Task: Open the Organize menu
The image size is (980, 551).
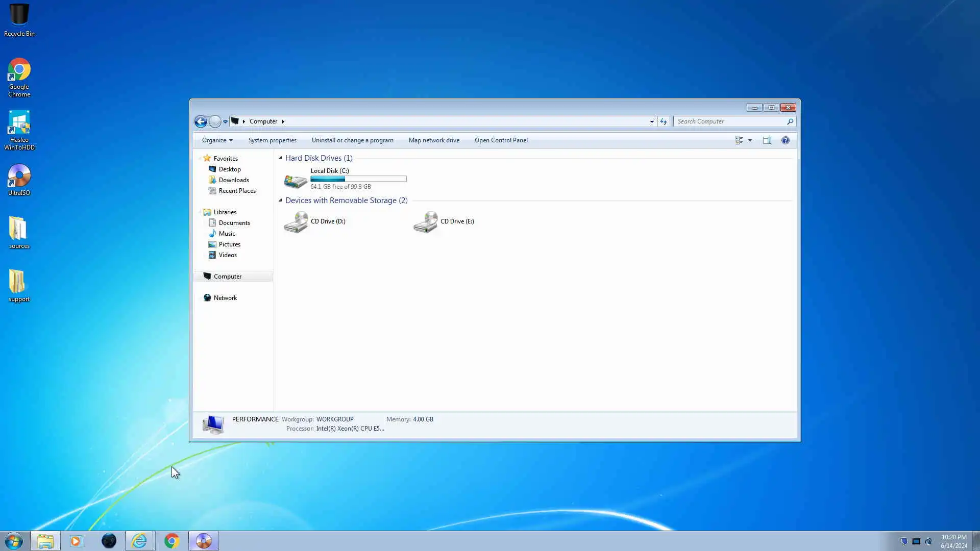Action: [x=217, y=140]
